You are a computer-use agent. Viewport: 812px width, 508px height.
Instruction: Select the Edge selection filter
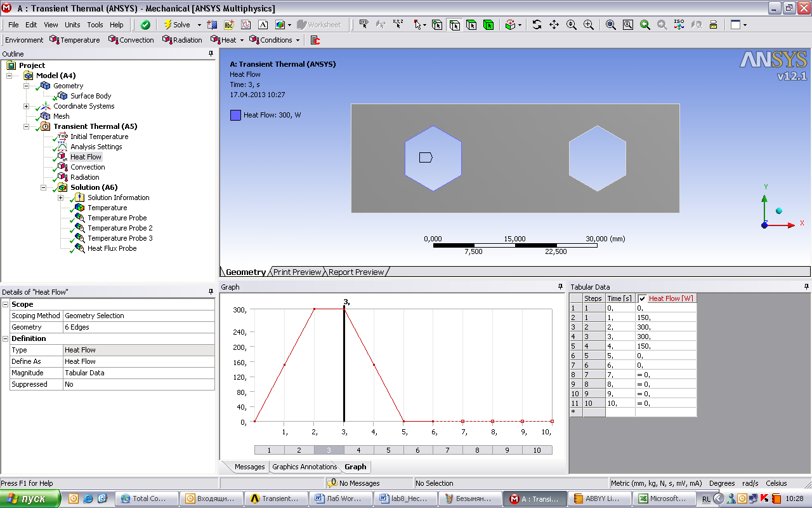(x=455, y=25)
